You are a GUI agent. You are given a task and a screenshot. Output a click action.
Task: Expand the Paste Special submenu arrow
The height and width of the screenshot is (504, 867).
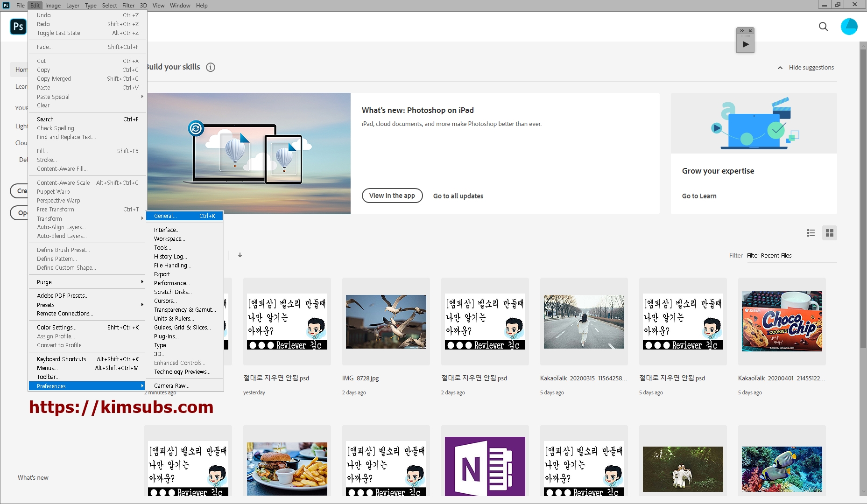(x=142, y=97)
